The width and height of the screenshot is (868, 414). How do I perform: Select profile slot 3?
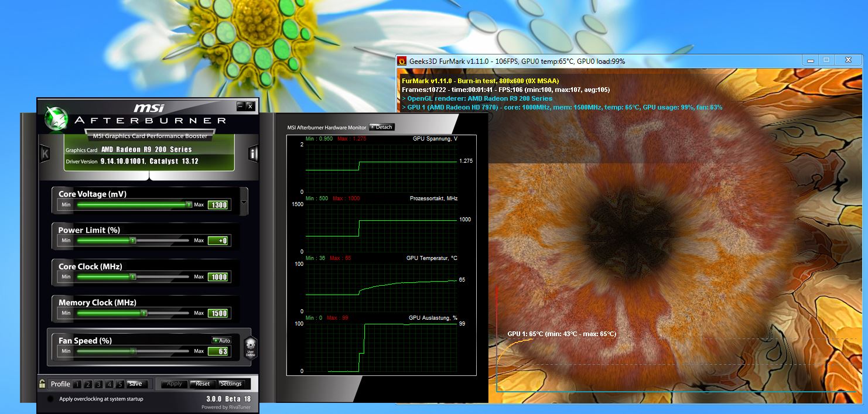click(98, 384)
